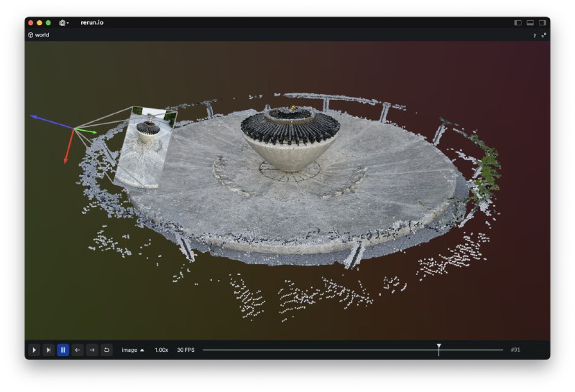Click the camera axes gizmo origin
This screenshot has height=392, width=575.
74,129
